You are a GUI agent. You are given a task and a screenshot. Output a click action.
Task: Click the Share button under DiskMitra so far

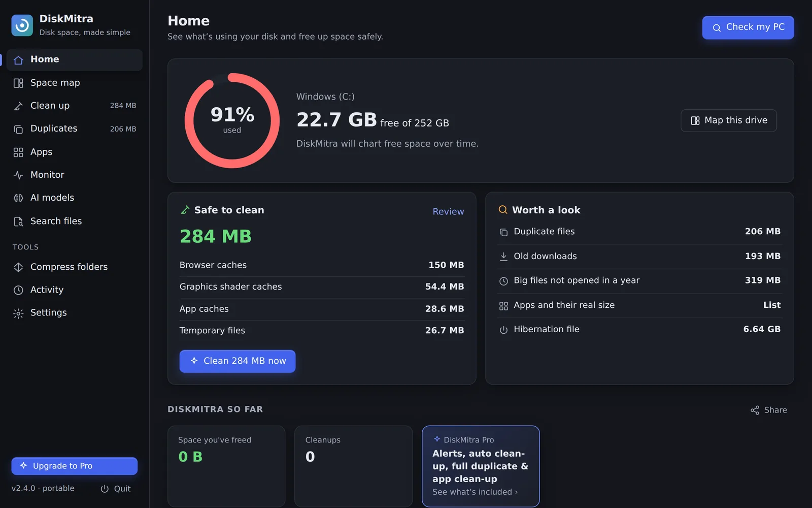click(769, 410)
